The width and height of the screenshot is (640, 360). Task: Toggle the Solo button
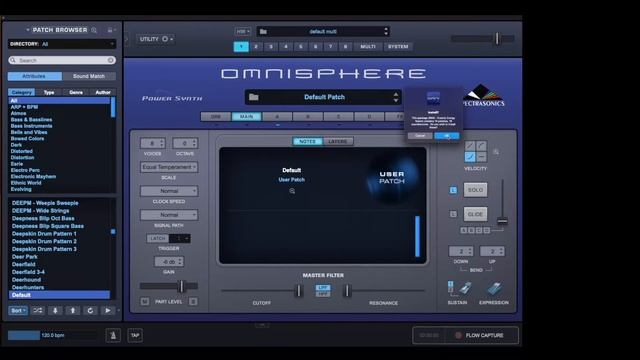475,190
